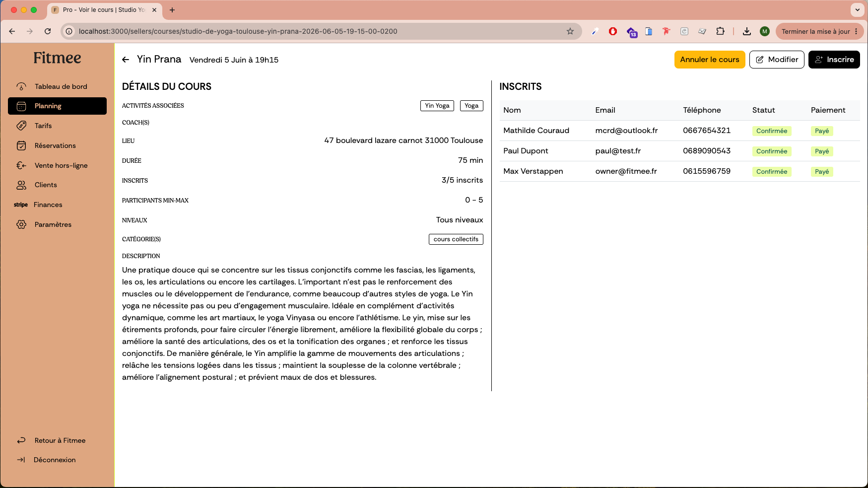This screenshot has height=488, width=868.
Task: Open the browser downloads icon
Action: (746, 31)
